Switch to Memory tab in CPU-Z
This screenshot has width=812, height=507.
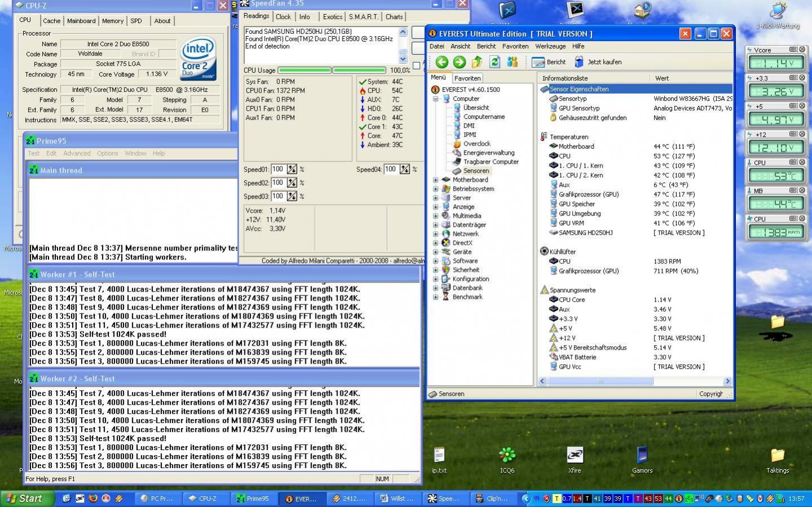click(112, 21)
